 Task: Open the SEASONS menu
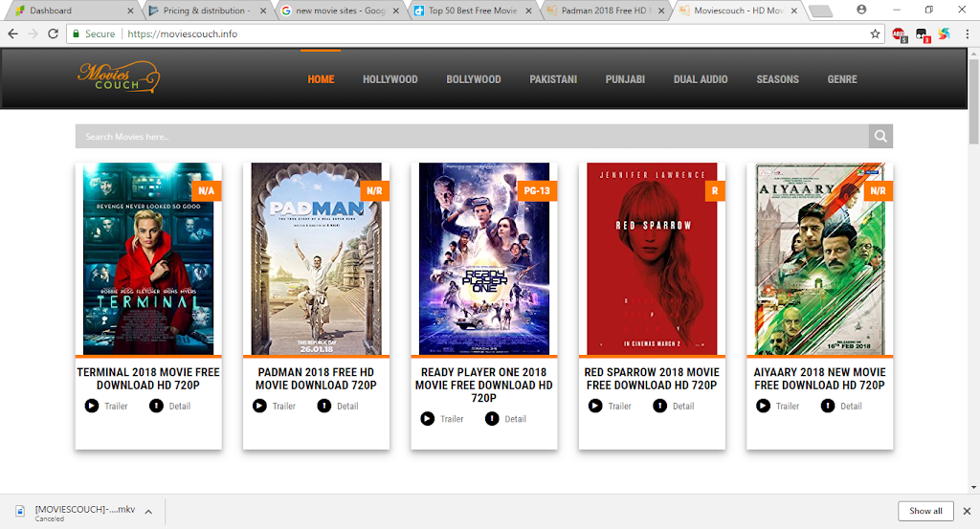click(x=777, y=79)
